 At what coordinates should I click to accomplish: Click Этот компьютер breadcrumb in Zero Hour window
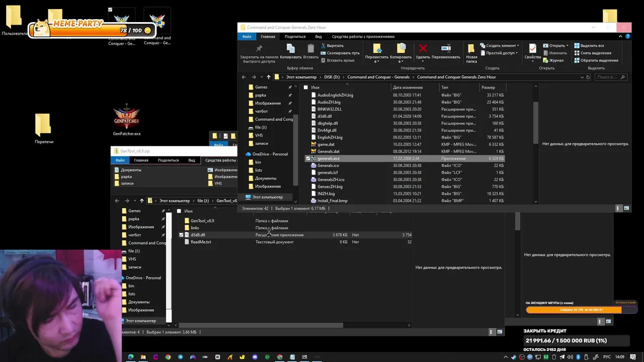(x=301, y=77)
